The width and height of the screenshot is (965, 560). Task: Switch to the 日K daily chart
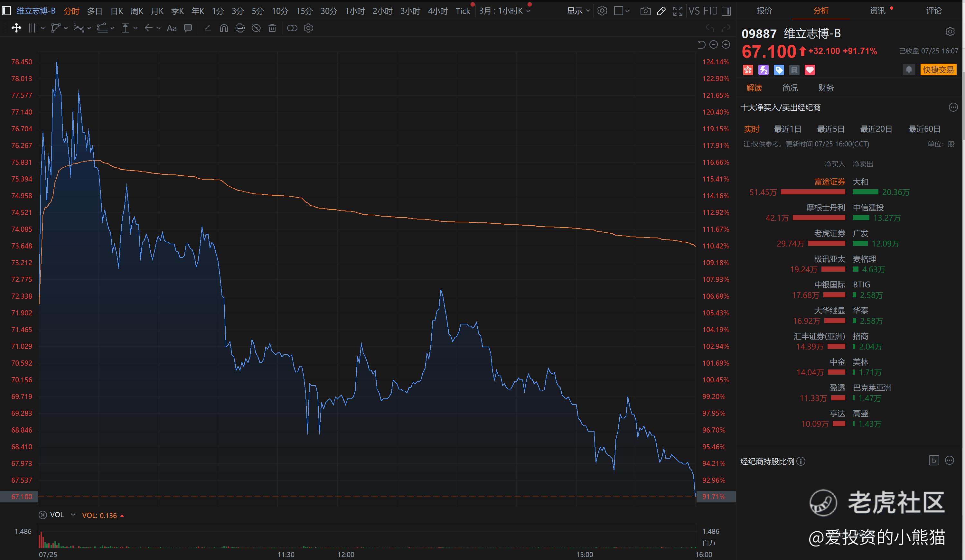(x=117, y=11)
